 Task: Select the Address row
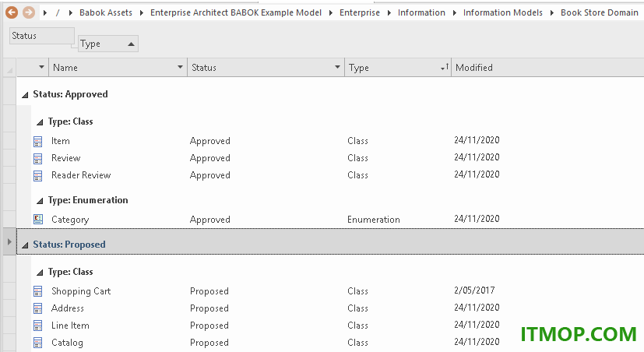tap(330, 308)
